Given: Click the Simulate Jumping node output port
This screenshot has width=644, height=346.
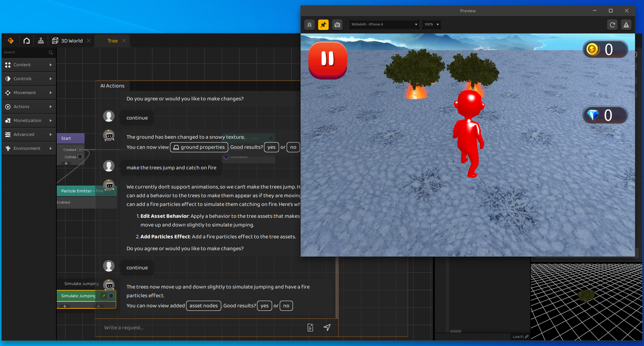Looking at the screenshot, I should pos(111,296).
